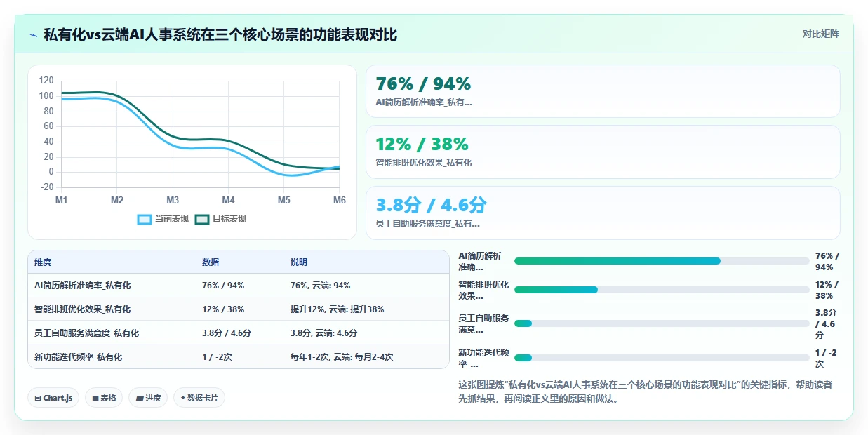Viewport: 868px width, 435px height.
Task: Click the M3 axis label on chart
Action: click(173, 201)
